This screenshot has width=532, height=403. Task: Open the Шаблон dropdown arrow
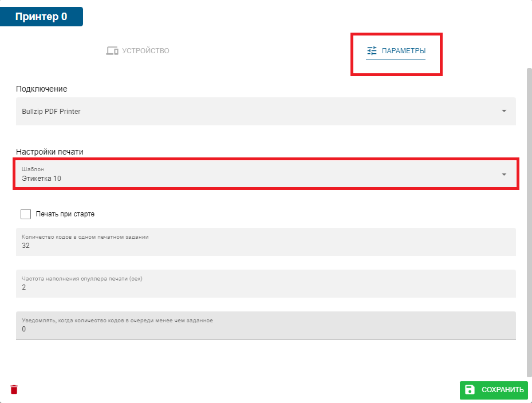[x=504, y=175]
